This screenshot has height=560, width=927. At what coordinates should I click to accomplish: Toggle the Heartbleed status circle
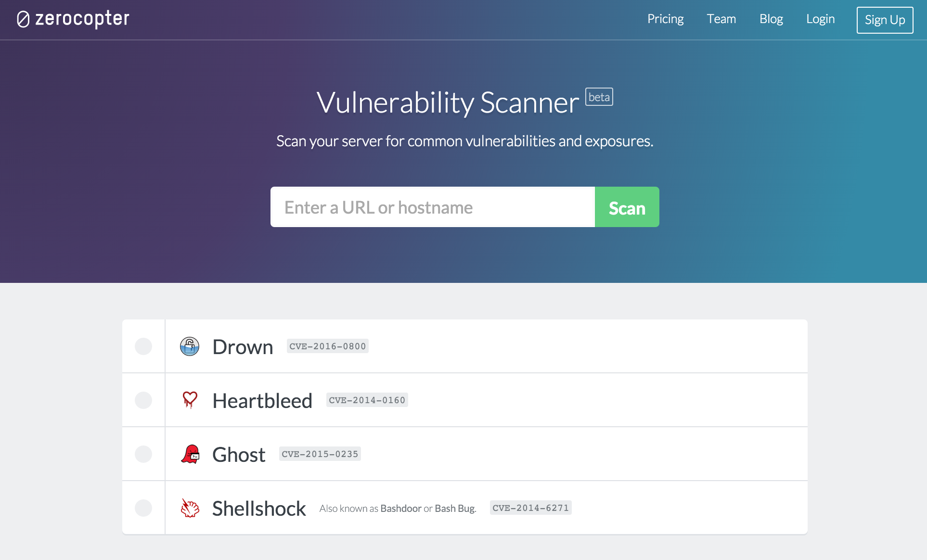click(143, 400)
